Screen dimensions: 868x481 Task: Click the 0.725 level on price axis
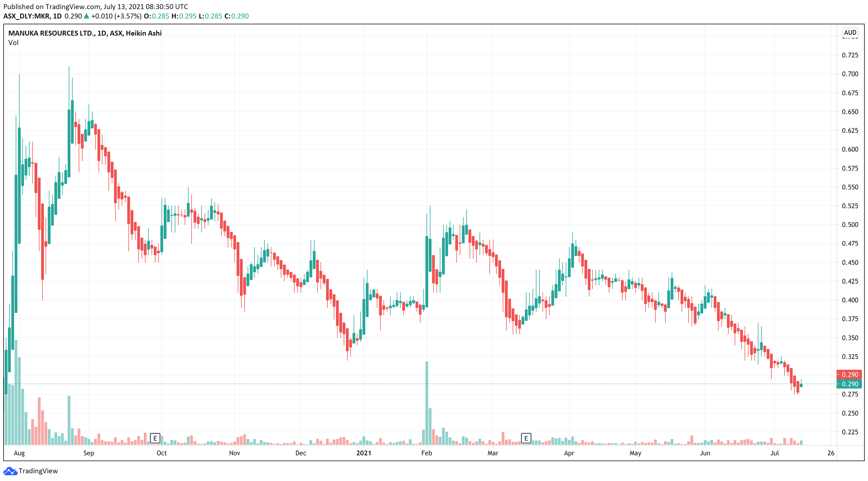[x=850, y=55]
